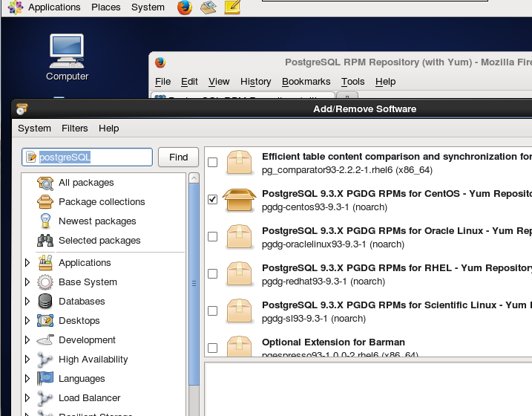The width and height of the screenshot is (532, 416).
Task: Open the Help menu in Add/Remove Software
Action: click(x=109, y=129)
